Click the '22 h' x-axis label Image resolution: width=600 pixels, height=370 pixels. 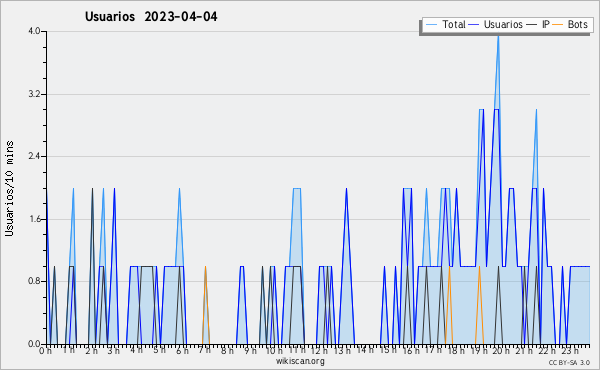click(x=547, y=351)
